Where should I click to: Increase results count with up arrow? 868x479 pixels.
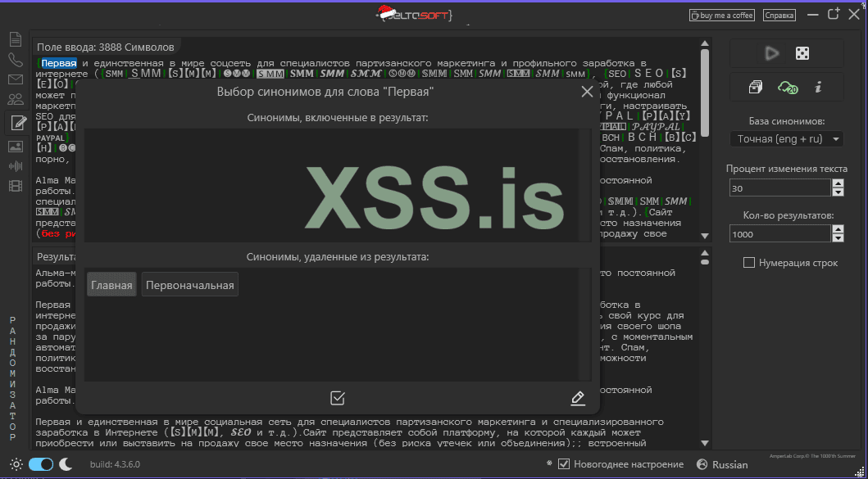[838, 229]
